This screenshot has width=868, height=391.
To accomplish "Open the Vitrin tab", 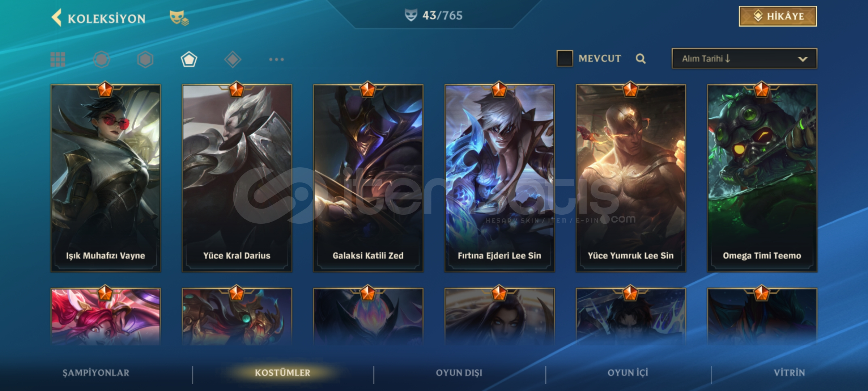I will coord(789,373).
